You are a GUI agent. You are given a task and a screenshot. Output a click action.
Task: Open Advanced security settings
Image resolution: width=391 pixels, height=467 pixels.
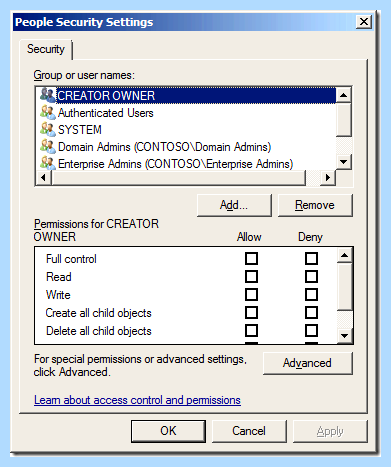[x=307, y=363]
